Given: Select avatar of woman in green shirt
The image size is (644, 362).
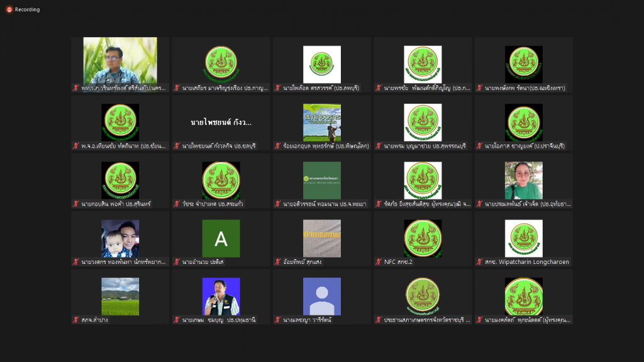Looking at the screenshot, I should coord(524,180).
